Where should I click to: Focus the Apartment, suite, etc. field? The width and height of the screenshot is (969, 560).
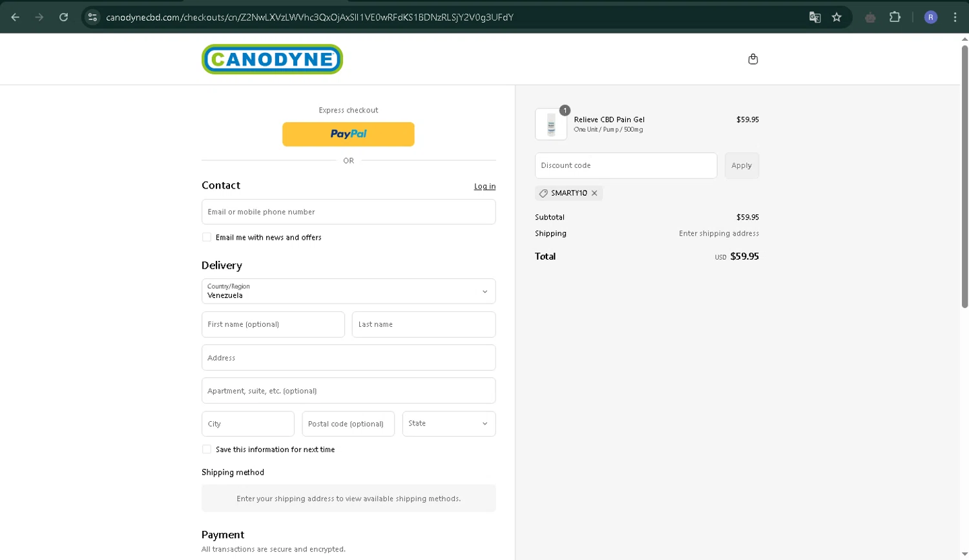pos(349,391)
